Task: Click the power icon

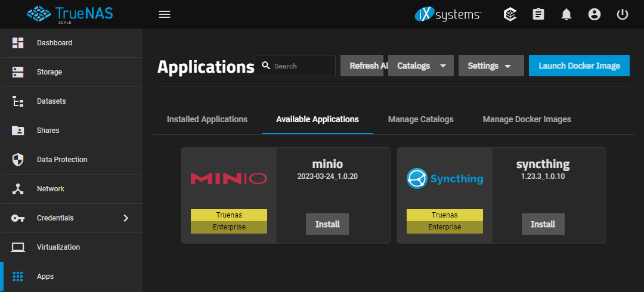Action: pos(623,14)
